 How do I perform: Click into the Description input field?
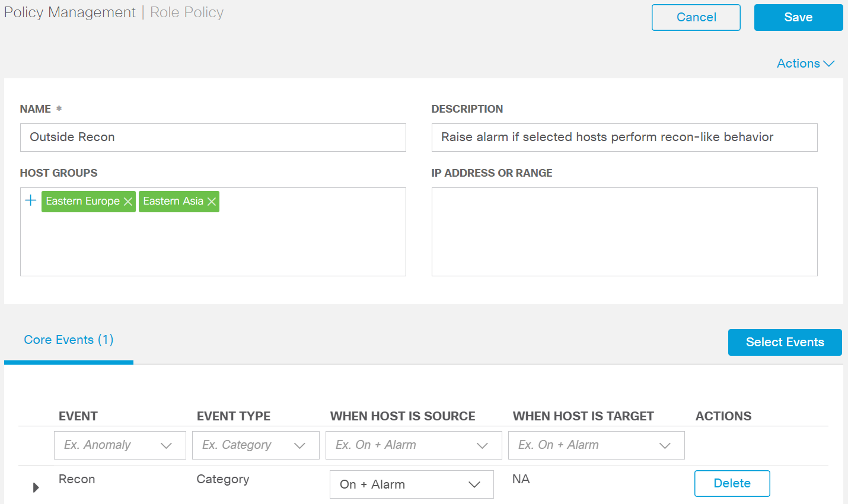624,138
